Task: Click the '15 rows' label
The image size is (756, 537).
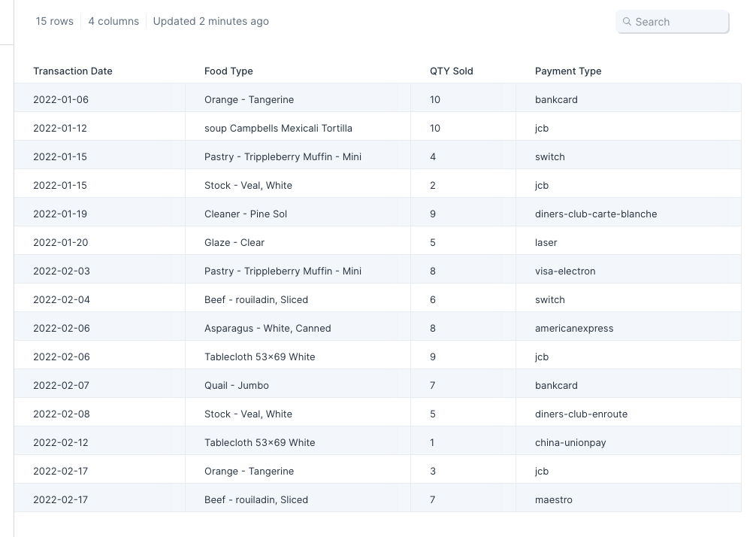Action: pyautogui.click(x=54, y=21)
